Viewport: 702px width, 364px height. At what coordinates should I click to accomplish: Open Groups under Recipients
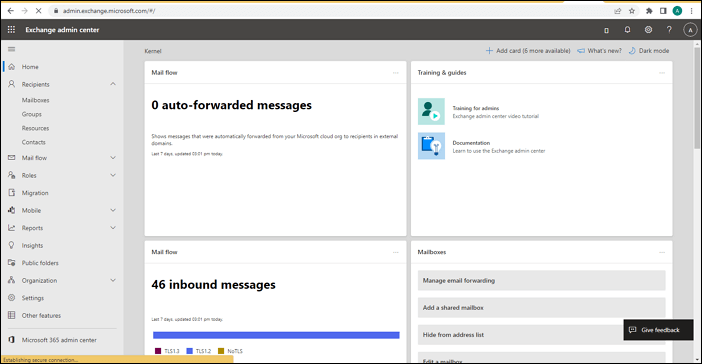[32, 114]
